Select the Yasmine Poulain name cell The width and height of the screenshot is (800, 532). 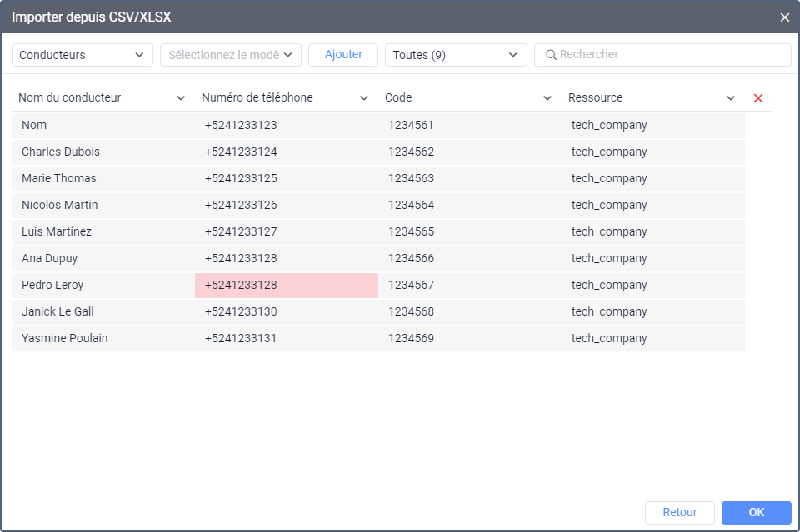(103, 338)
